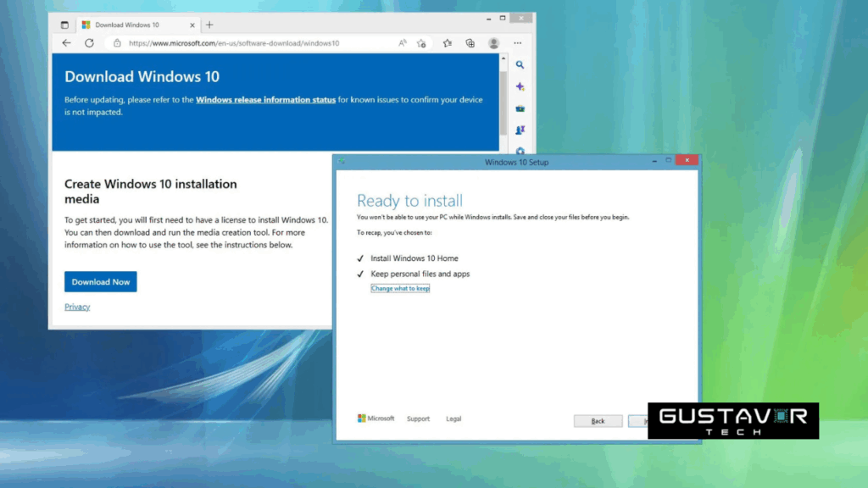Click the 'Ready to install' heading
868x488 pixels.
tap(409, 200)
